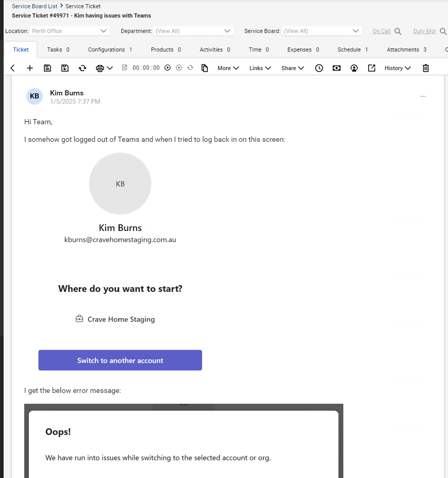Expand the Department dropdown
This screenshot has height=478, width=448.
(193, 31)
